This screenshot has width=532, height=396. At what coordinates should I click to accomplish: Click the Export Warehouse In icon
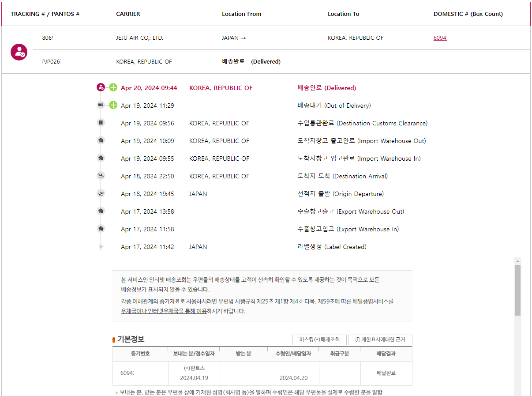[x=101, y=229]
